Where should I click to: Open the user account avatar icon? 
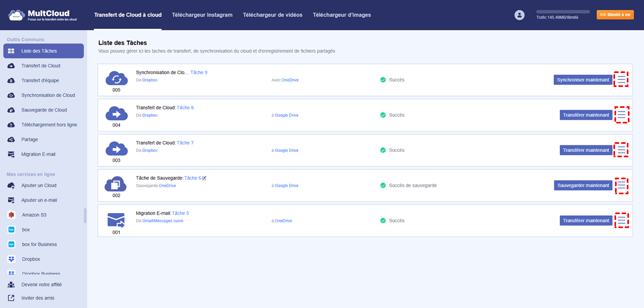[519, 15]
